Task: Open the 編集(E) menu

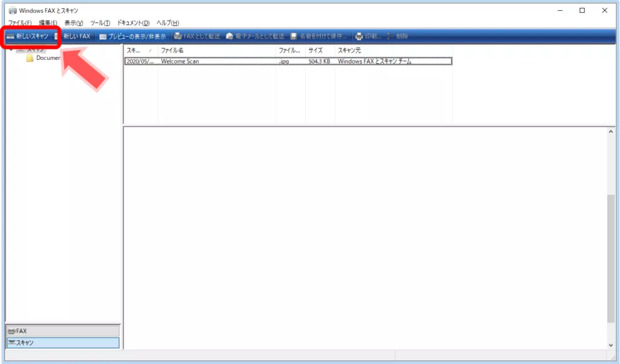Action: tap(48, 23)
